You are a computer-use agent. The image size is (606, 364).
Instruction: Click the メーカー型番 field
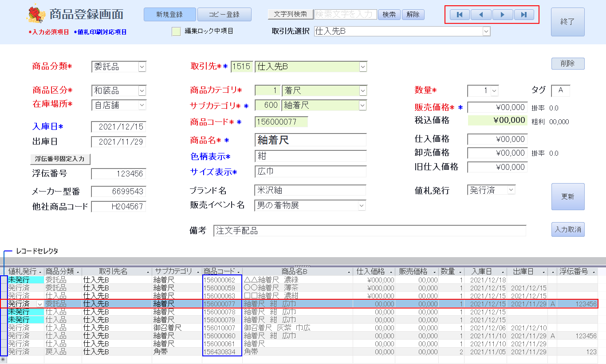pyautogui.click(x=118, y=192)
